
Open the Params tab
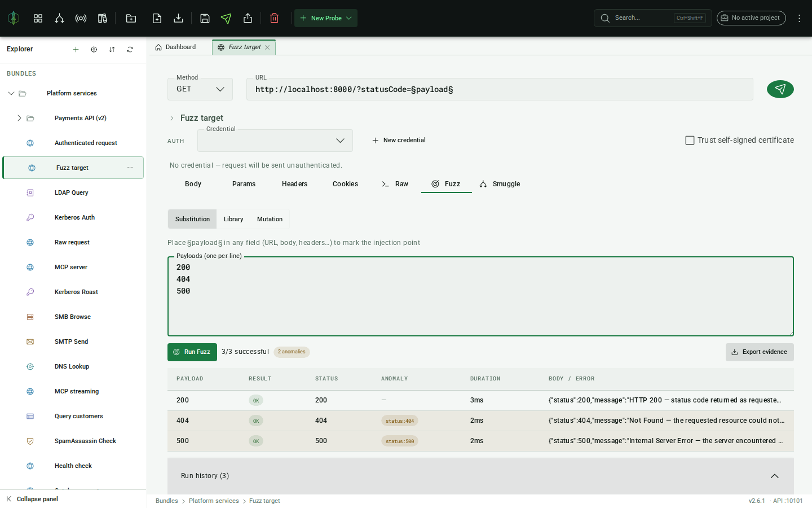pyautogui.click(x=244, y=184)
